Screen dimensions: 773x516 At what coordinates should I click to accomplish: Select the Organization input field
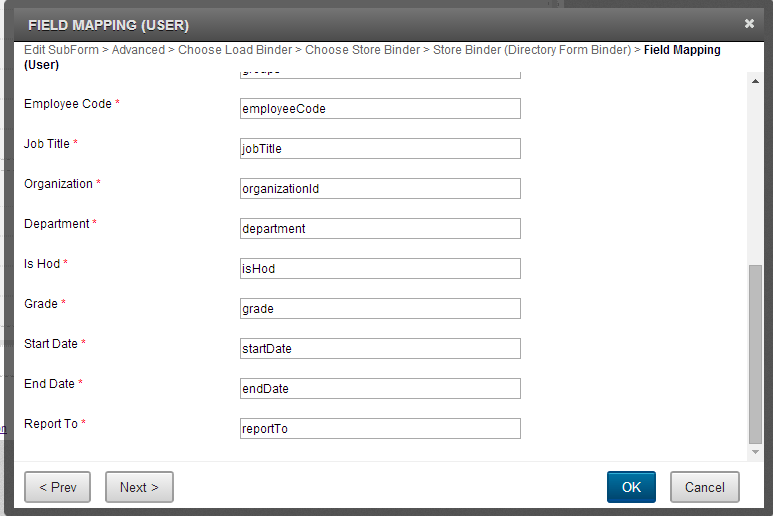[380, 189]
